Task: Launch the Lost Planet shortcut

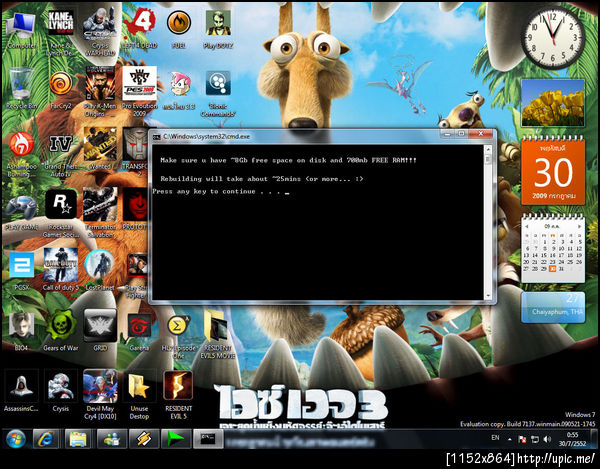Action: click(99, 269)
